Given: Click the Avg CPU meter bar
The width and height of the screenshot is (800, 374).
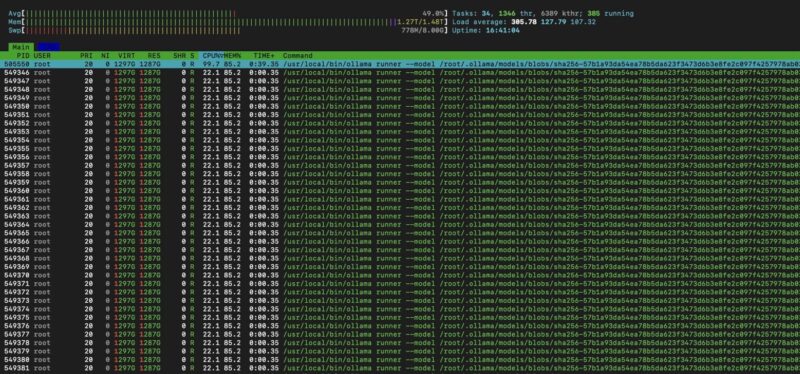Looking at the screenshot, I should 228,14.
